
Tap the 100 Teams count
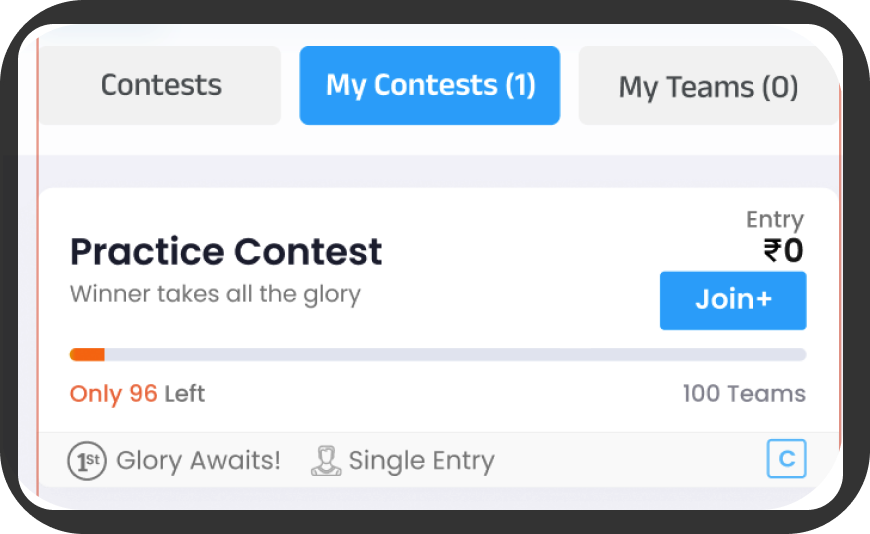[744, 394]
